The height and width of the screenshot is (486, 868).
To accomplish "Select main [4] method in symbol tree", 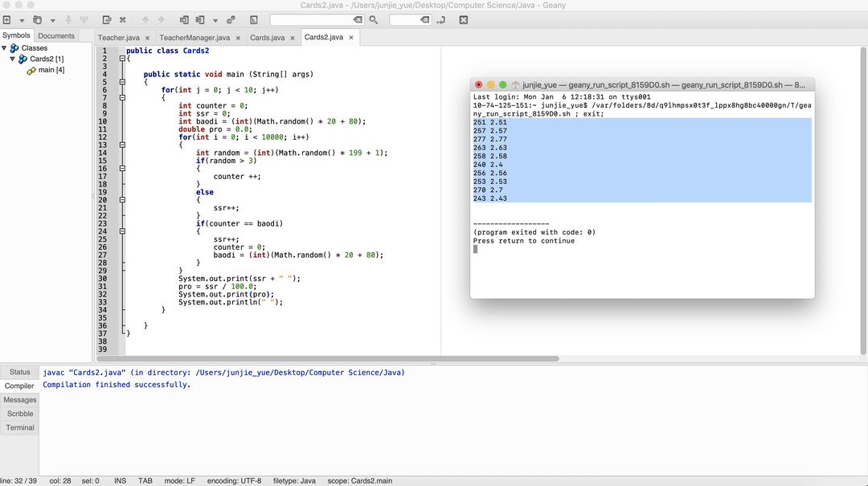I will coord(51,70).
